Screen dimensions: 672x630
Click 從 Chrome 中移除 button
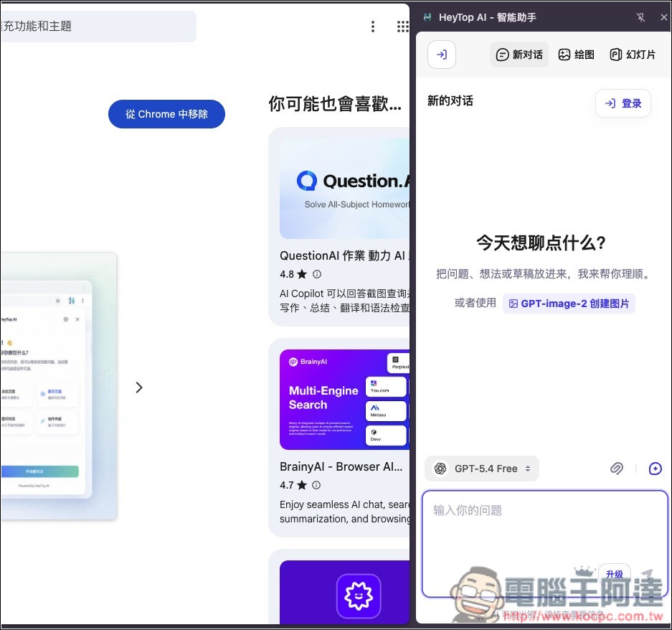[166, 114]
